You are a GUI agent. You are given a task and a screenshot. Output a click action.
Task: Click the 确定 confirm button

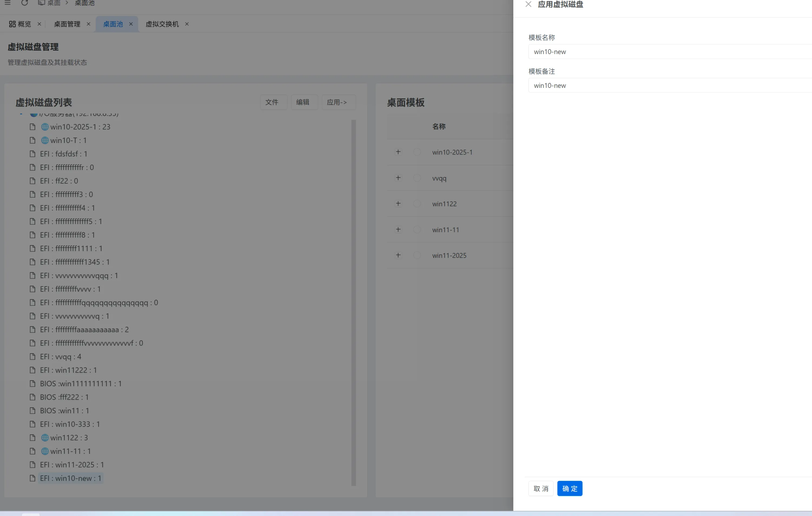pos(570,488)
